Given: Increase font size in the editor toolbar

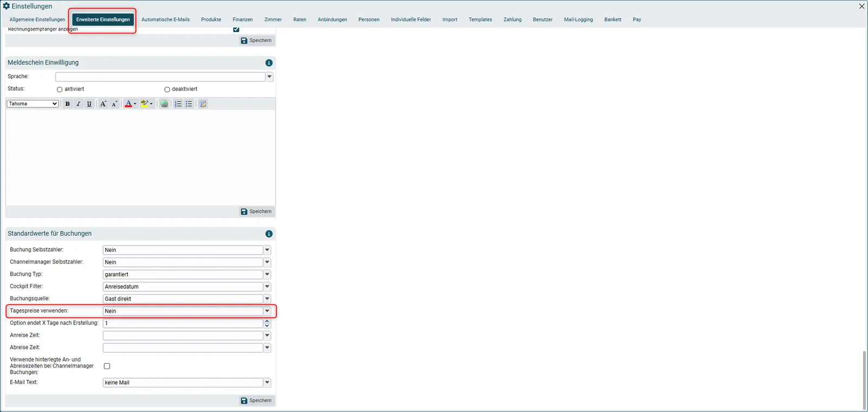Looking at the screenshot, I should [103, 104].
